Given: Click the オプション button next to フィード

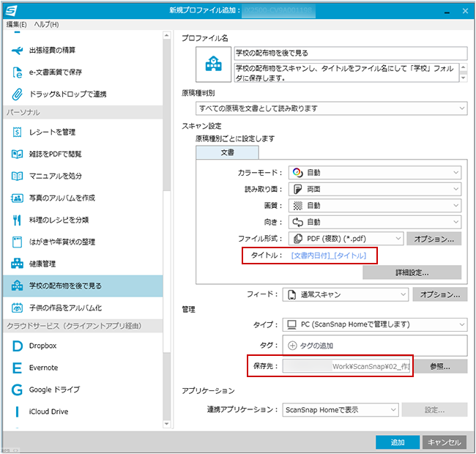Looking at the screenshot, I should [440, 294].
